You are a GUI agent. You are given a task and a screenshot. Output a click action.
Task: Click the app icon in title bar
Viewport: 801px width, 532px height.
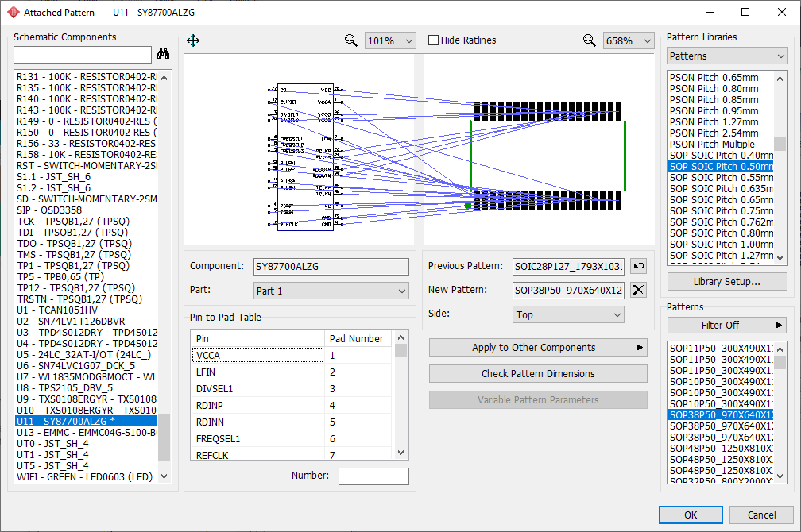(x=13, y=12)
